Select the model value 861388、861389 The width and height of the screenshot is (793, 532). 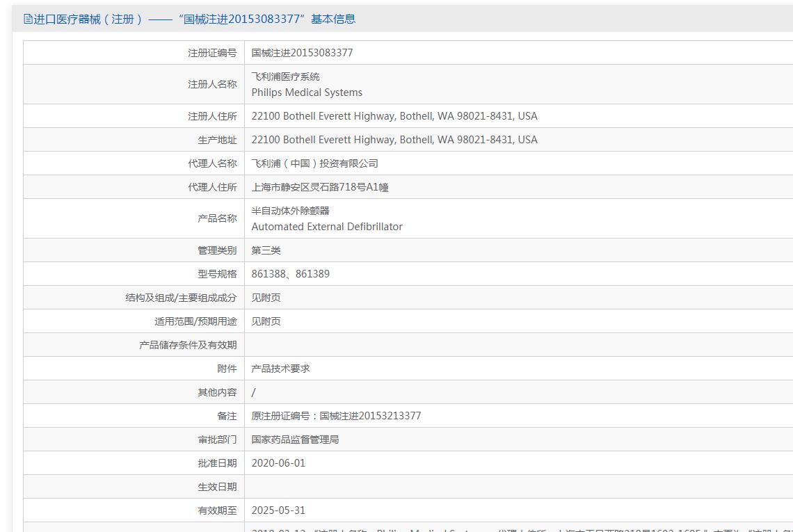click(x=290, y=274)
